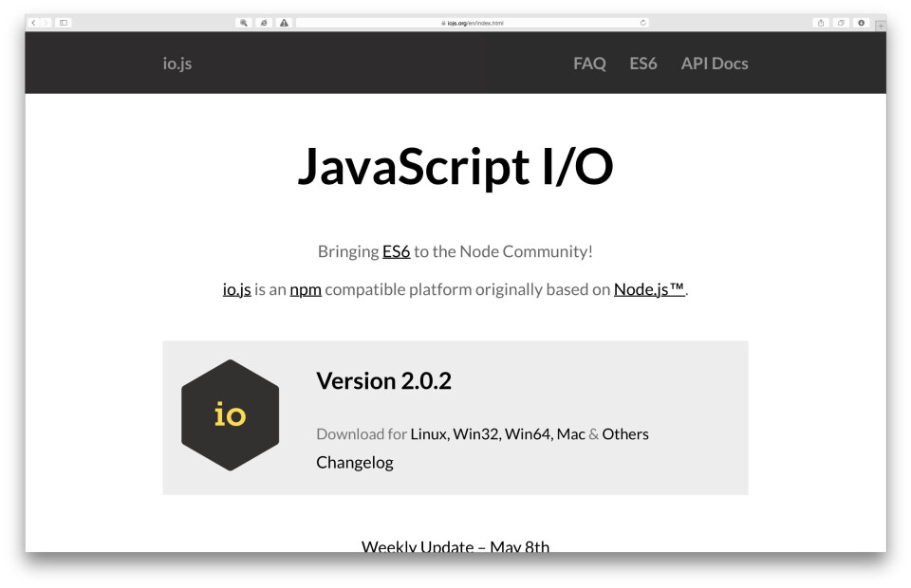Click the toolbar icon left of the warning triangle
The width and height of the screenshot is (911, 588).
264,23
